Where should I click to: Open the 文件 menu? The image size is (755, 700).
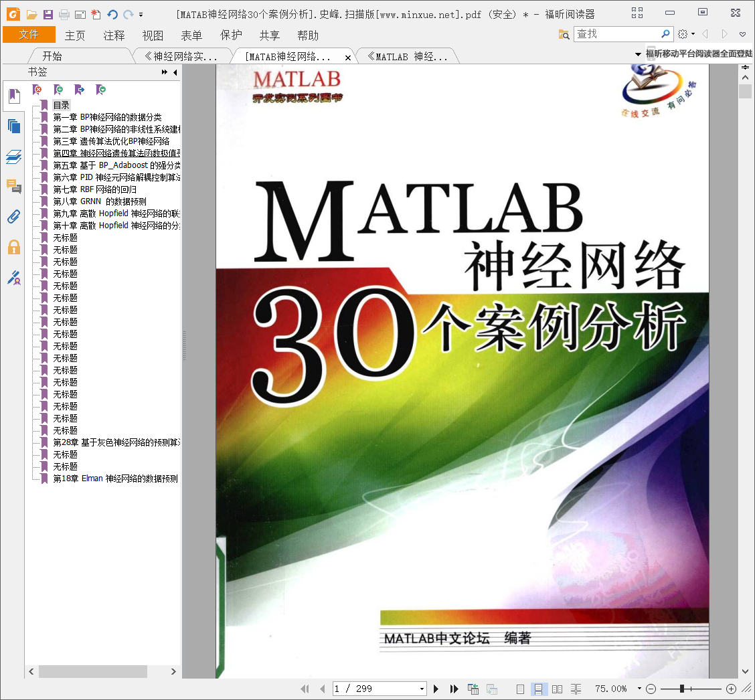tap(29, 35)
